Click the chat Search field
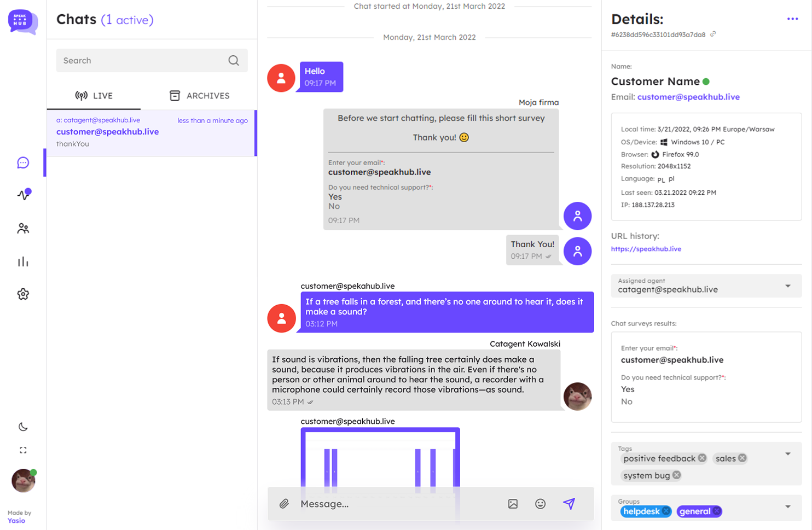812x530 pixels. 142,61
